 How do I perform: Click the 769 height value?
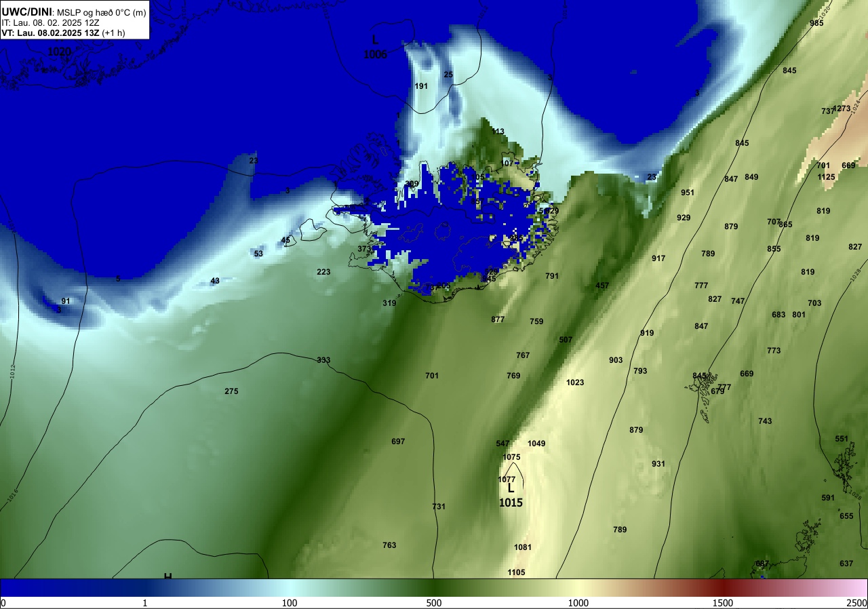(x=513, y=376)
